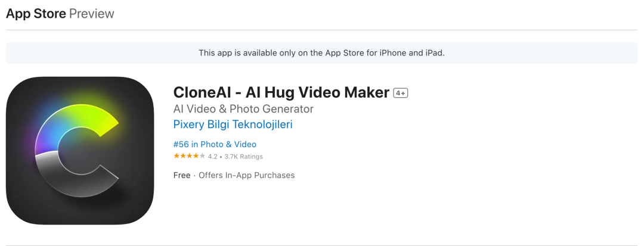Click the Offers In-App Purchases text
The width and height of the screenshot is (644, 246).
click(x=247, y=175)
